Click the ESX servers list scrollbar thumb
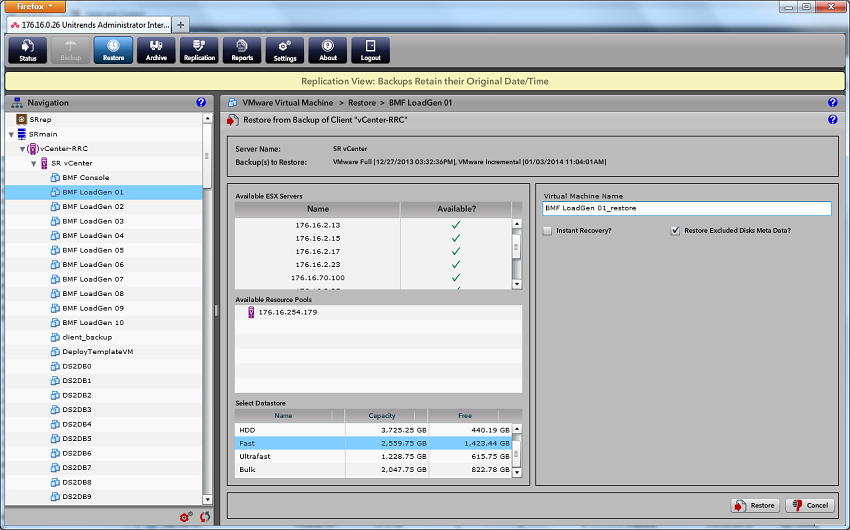This screenshot has height=530, width=850. pos(517,247)
